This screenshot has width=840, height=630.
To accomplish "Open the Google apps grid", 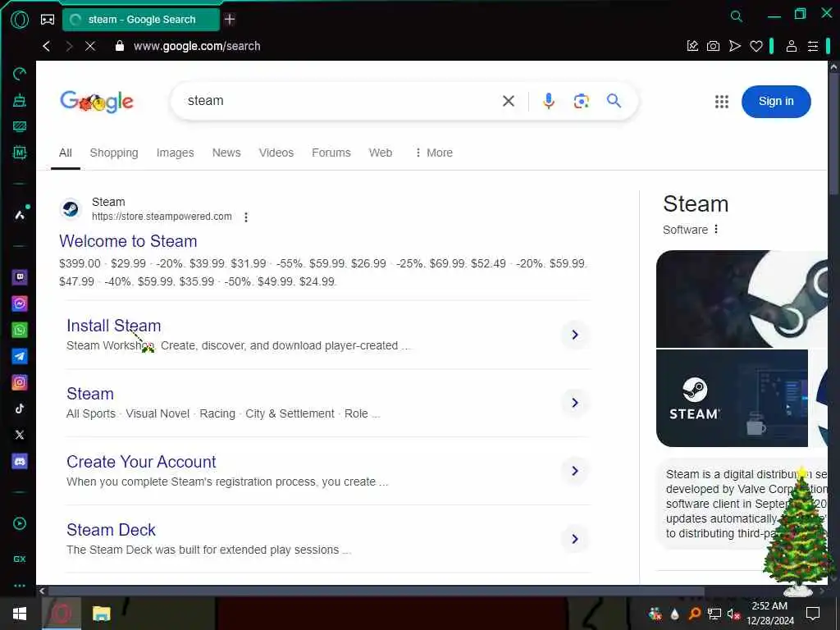I will (722, 101).
